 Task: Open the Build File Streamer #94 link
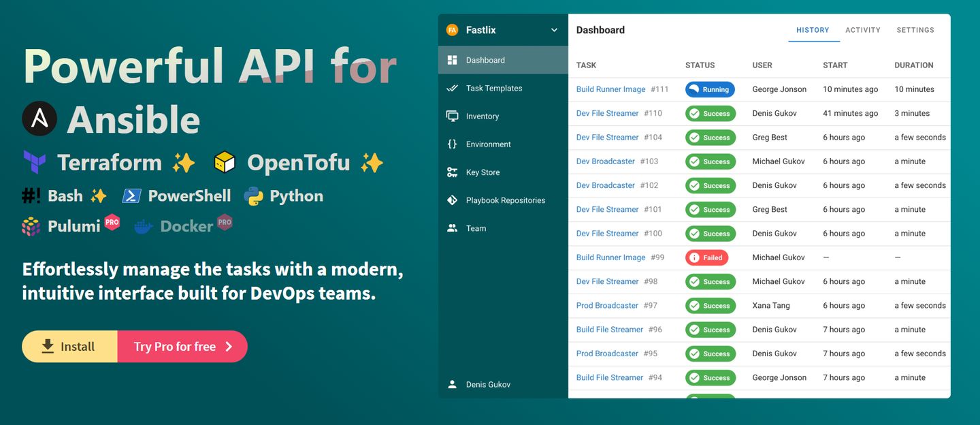pyautogui.click(x=609, y=377)
